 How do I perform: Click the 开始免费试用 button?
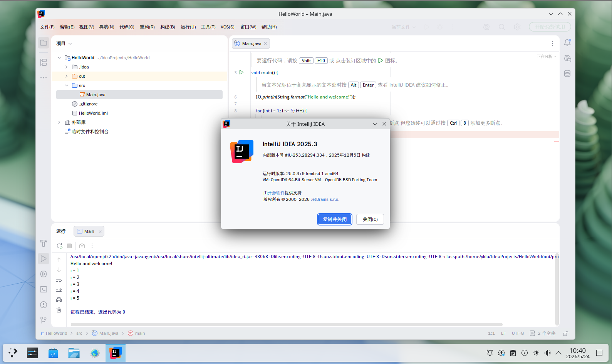pyautogui.click(x=550, y=27)
